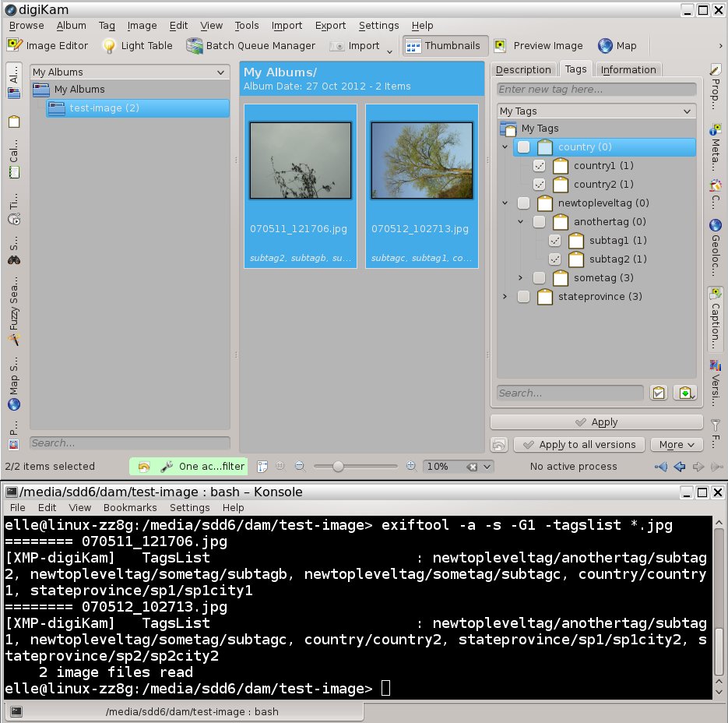Click the zoom in magnifier icon
Screen dimensions: 728x723
[411, 466]
